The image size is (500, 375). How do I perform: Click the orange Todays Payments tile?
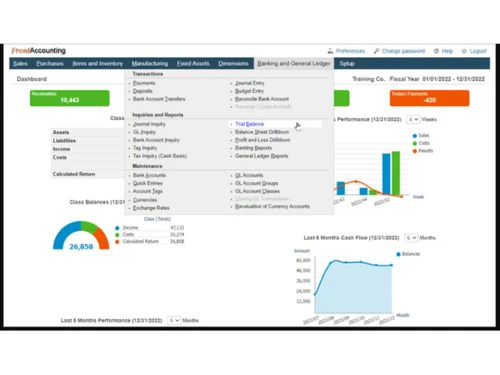pyautogui.click(x=430, y=98)
